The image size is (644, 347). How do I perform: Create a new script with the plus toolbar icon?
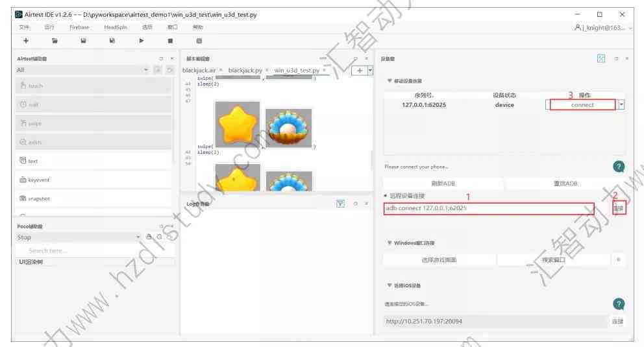pyautogui.click(x=26, y=41)
